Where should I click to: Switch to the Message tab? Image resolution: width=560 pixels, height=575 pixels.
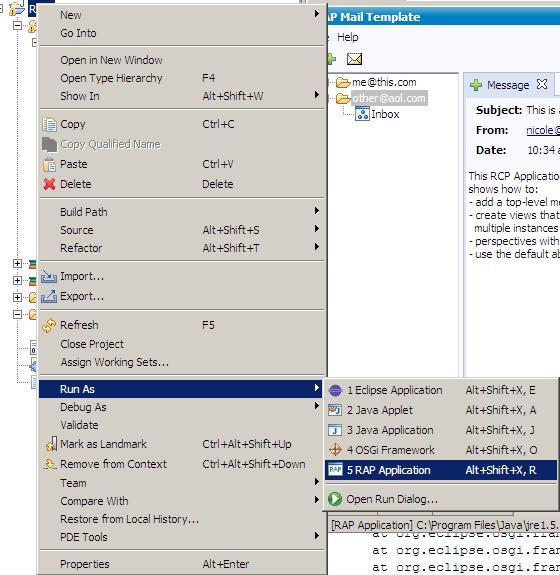pos(508,85)
